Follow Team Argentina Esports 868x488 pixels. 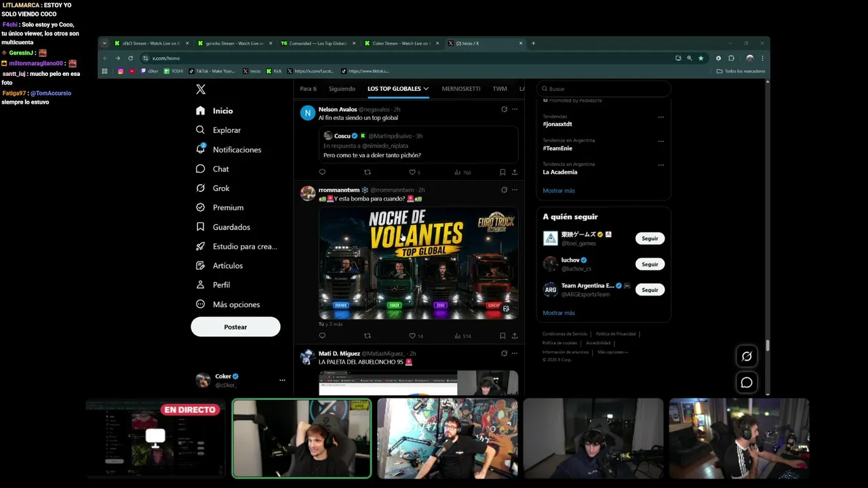coord(650,290)
